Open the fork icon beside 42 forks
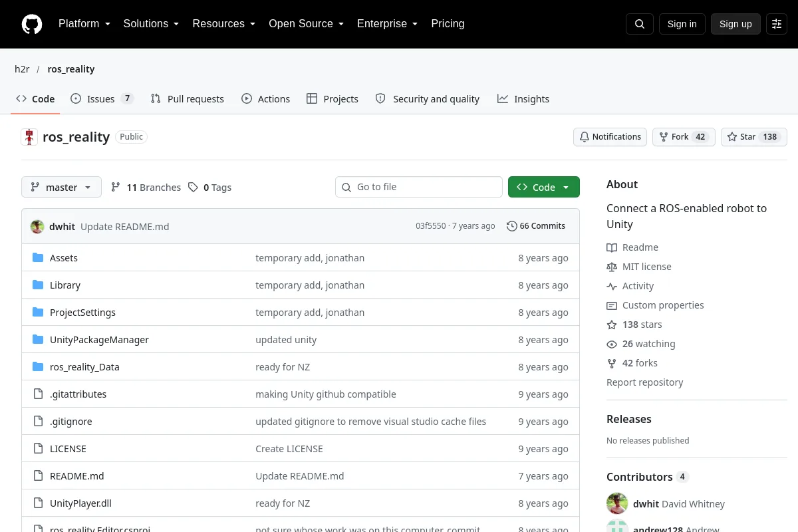The image size is (798, 532). coord(612,363)
